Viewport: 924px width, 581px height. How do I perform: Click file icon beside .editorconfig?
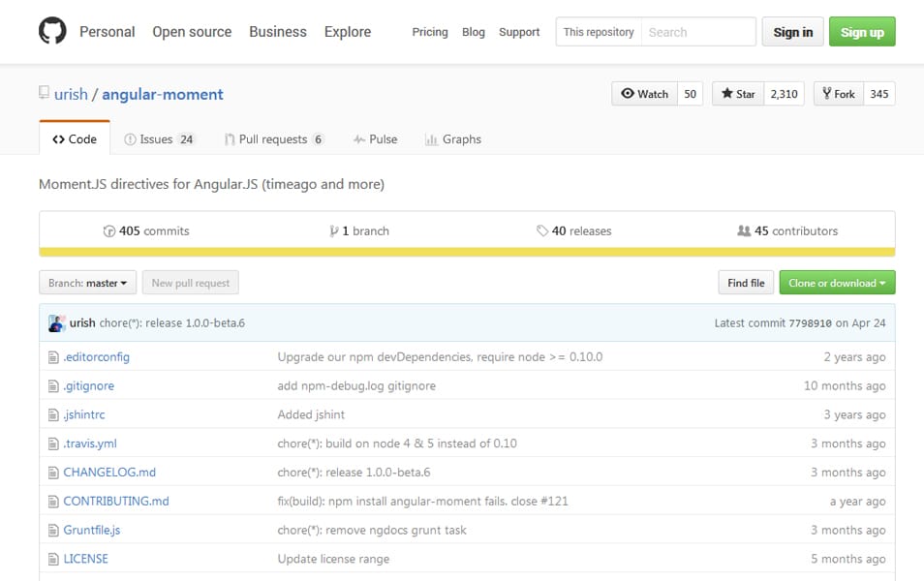(x=53, y=357)
